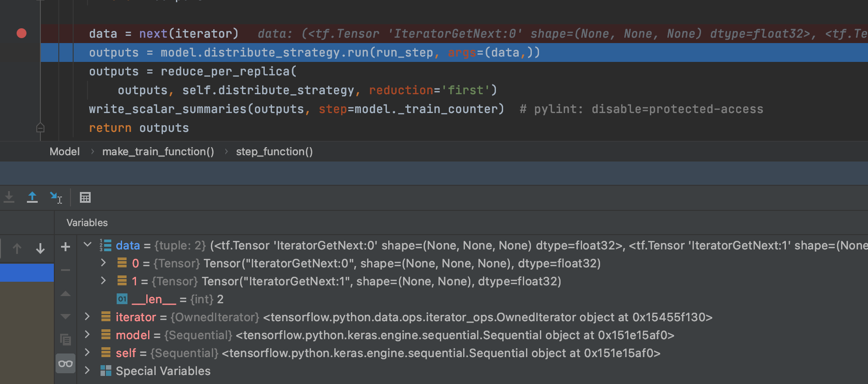
Task: Toggle the code fold marker at return line
Action: [x=40, y=128]
